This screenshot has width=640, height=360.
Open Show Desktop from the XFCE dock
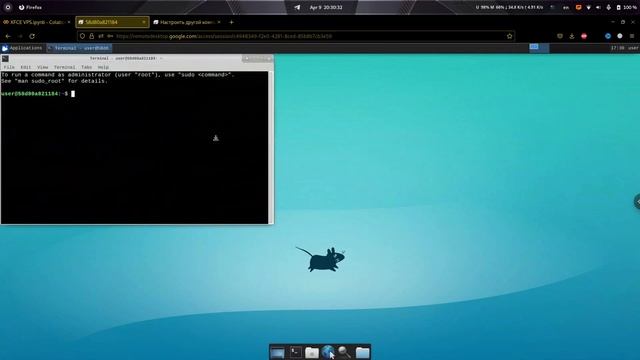click(x=277, y=352)
